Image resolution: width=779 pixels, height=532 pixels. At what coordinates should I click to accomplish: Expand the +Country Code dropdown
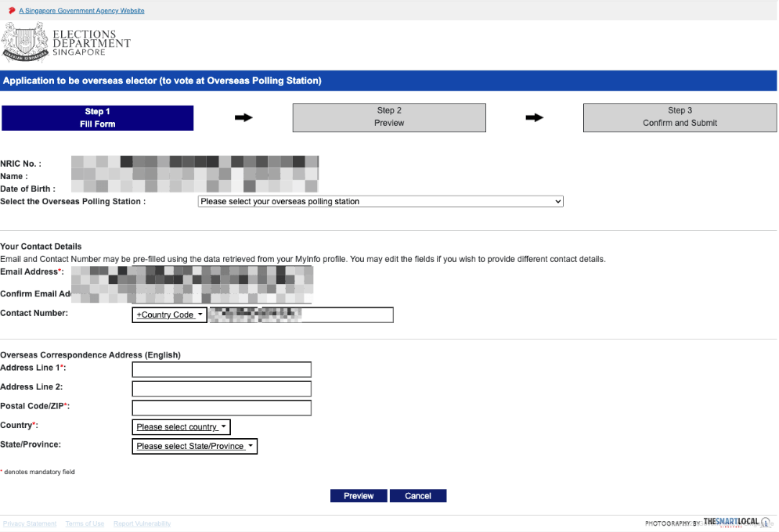169,315
